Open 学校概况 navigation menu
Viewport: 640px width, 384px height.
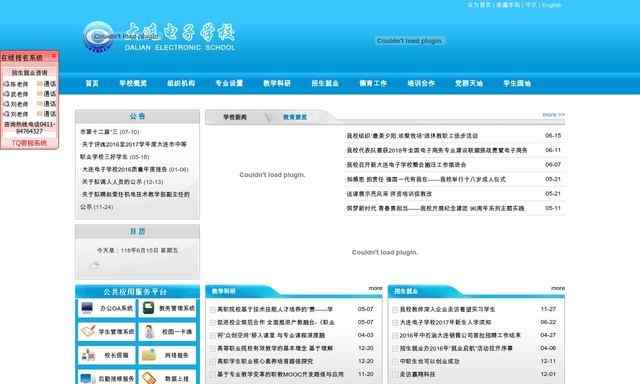point(133,83)
